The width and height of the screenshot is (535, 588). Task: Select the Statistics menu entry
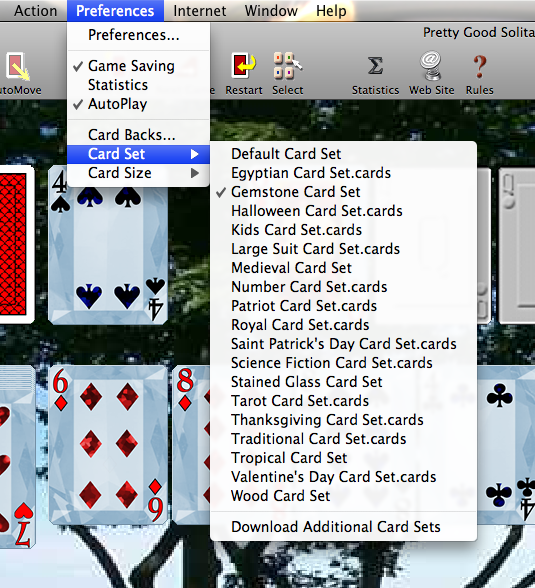click(138, 85)
